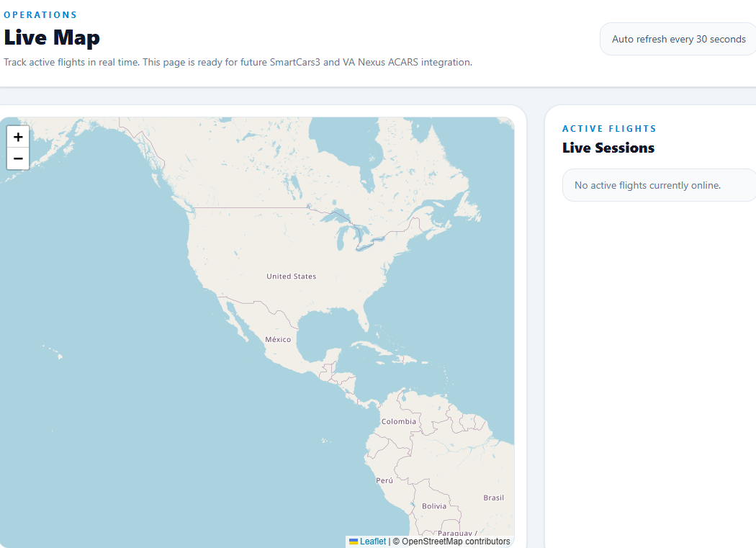Click the Live Sessions heading

click(608, 148)
